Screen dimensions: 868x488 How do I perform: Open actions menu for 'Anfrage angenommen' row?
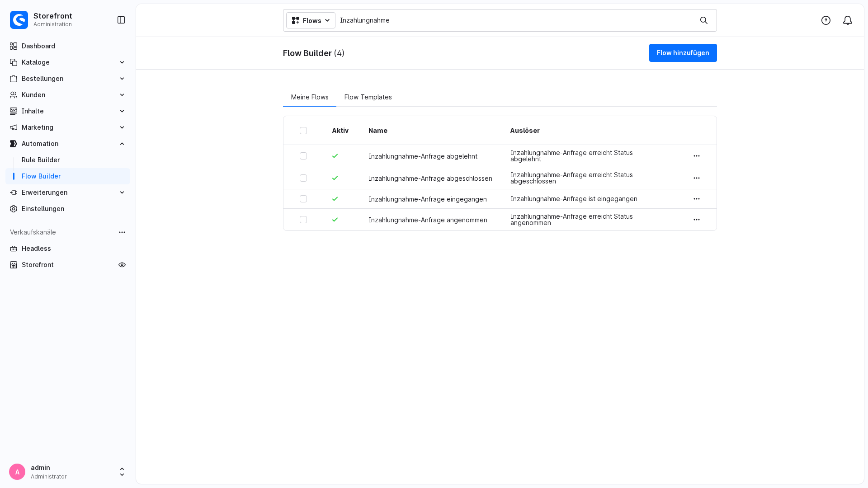[x=697, y=220]
